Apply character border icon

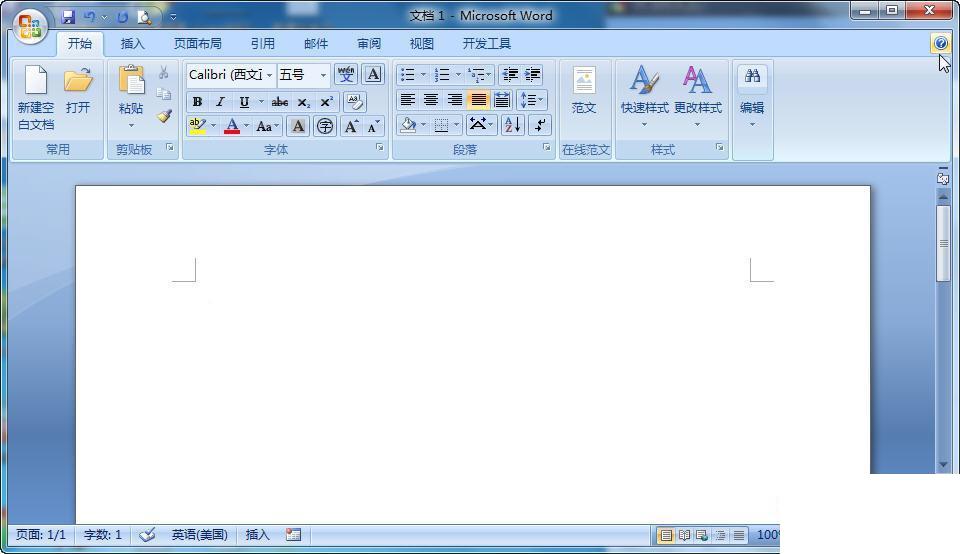click(373, 75)
